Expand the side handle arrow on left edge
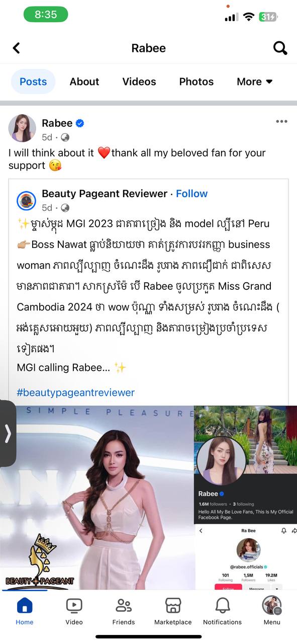The width and height of the screenshot is (297, 644). [x=8, y=433]
